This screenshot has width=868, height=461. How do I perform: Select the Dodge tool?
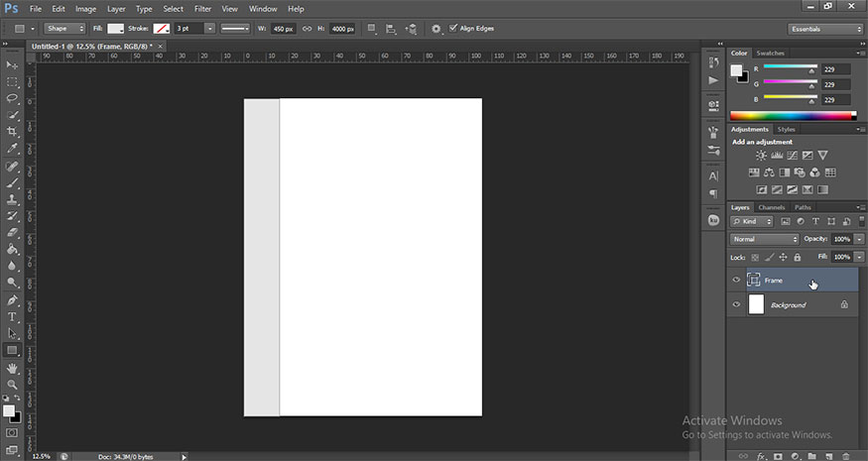[x=12, y=283]
